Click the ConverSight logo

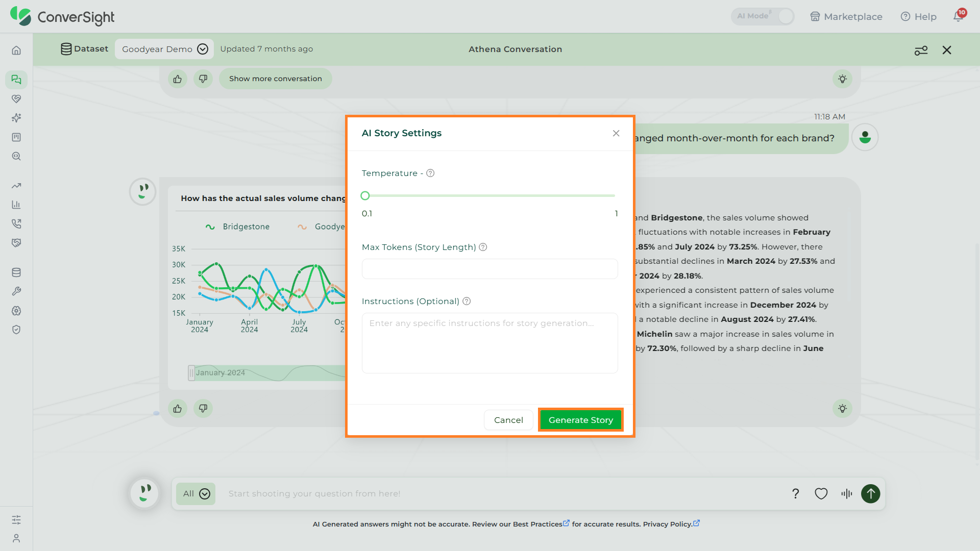tap(62, 17)
